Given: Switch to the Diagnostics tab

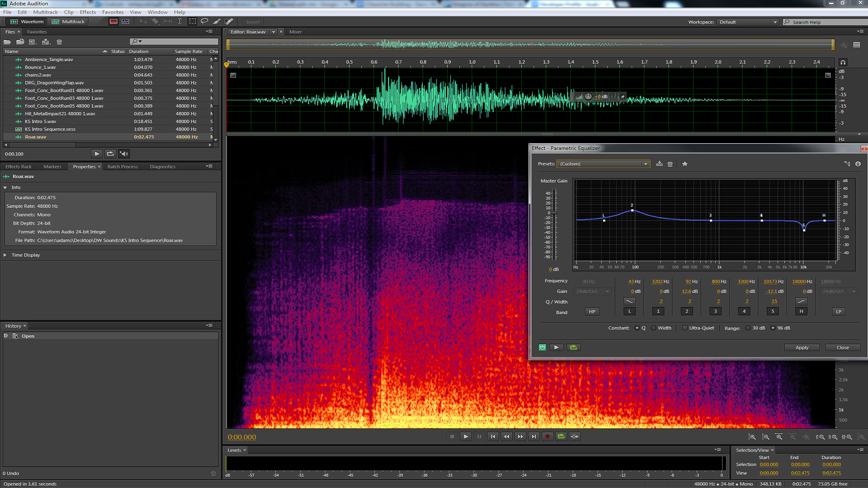Looking at the screenshot, I should 162,167.
